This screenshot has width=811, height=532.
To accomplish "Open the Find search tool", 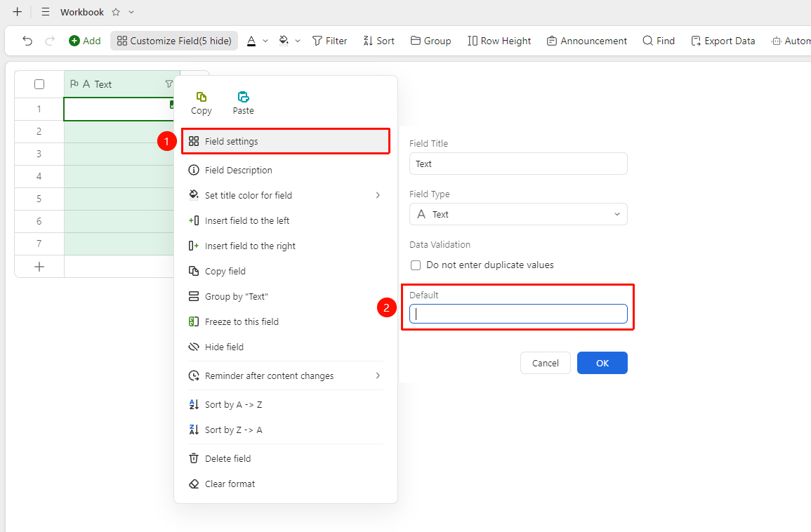I will (x=659, y=41).
